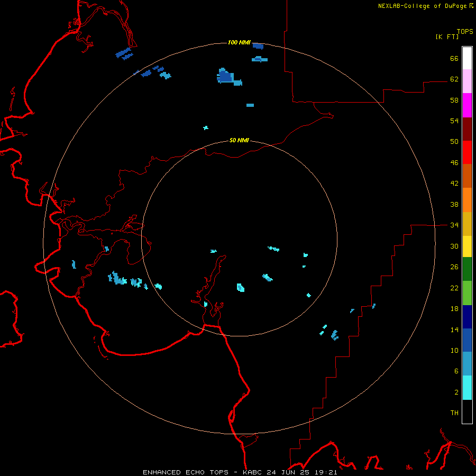Click the 2 scale value
This screenshot has height=476, width=476.
click(x=456, y=392)
